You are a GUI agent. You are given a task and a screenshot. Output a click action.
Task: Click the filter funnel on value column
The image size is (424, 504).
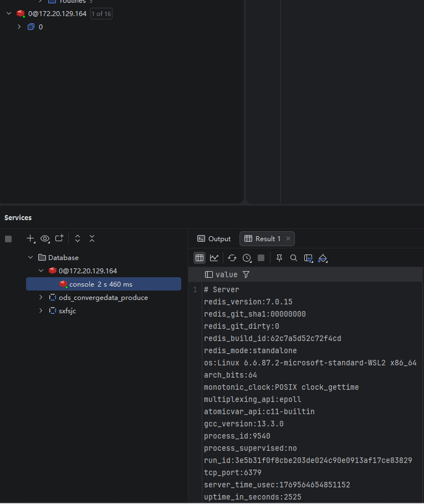coord(246,274)
